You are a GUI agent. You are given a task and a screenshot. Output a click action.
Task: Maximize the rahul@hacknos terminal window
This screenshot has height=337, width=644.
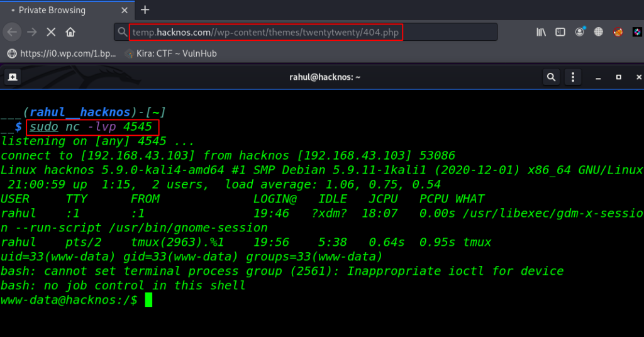pos(619,77)
